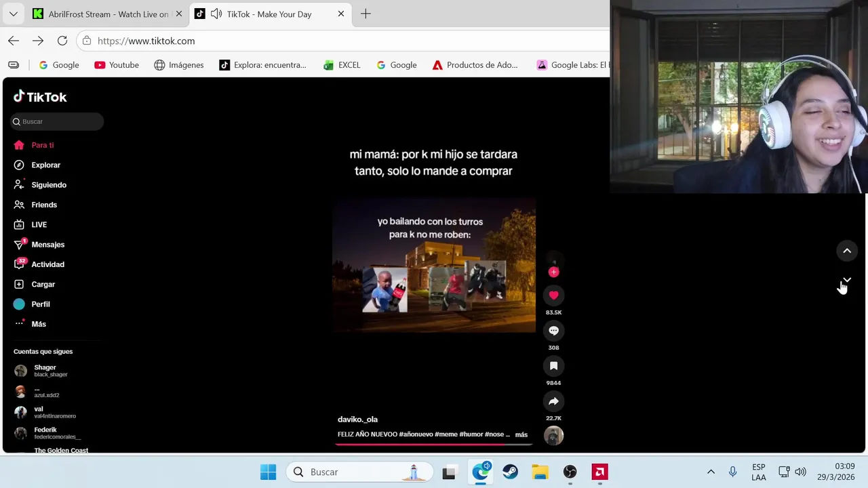Go to the previous video with up arrow
The height and width of the screenshot is (488, 868).
coord(847,251)
